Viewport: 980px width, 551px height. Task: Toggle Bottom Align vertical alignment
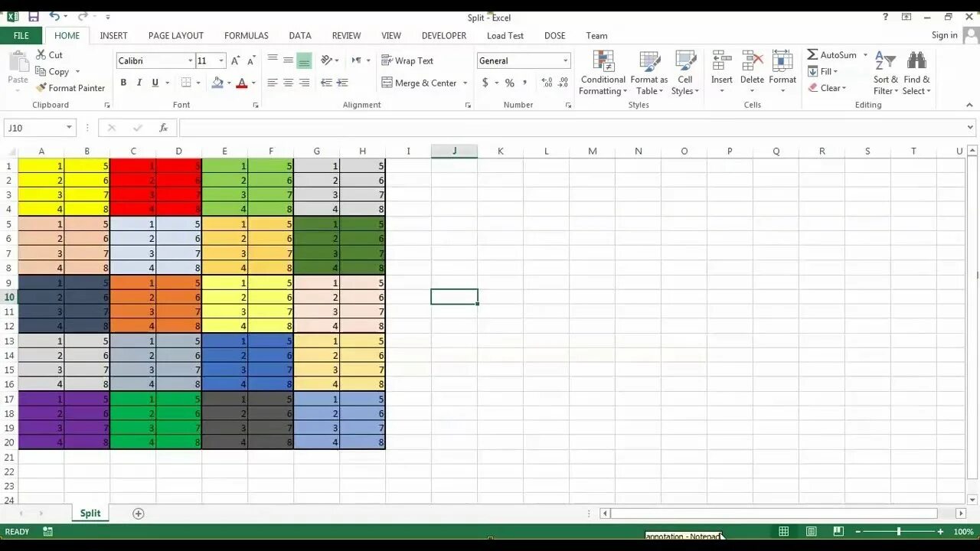tap(304, 60)
